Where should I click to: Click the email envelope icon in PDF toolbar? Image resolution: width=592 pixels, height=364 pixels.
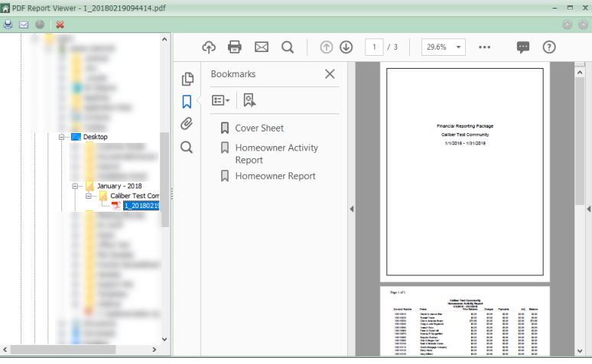point(262,47)
